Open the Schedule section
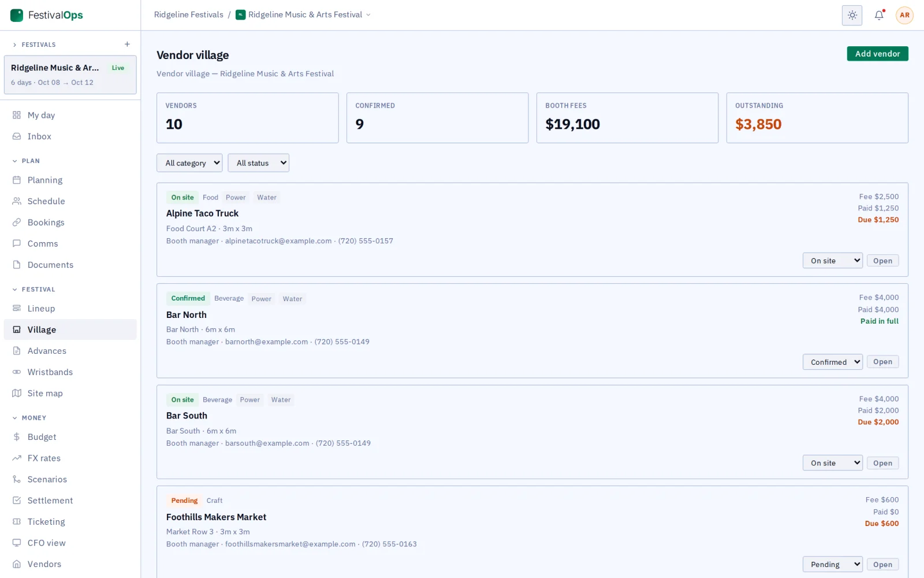This screenshot has height=578, width=924. [x=70, y=201]
